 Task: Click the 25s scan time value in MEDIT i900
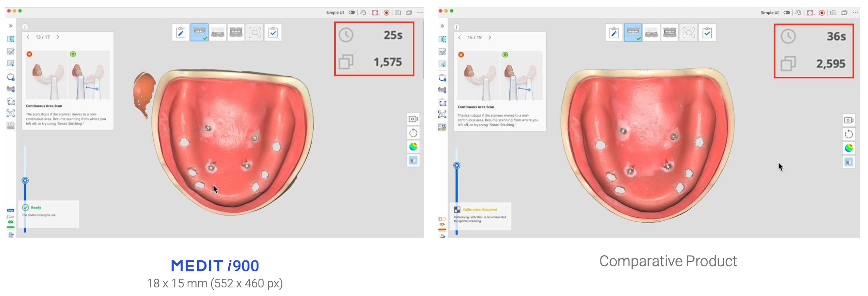coord(393,35)
